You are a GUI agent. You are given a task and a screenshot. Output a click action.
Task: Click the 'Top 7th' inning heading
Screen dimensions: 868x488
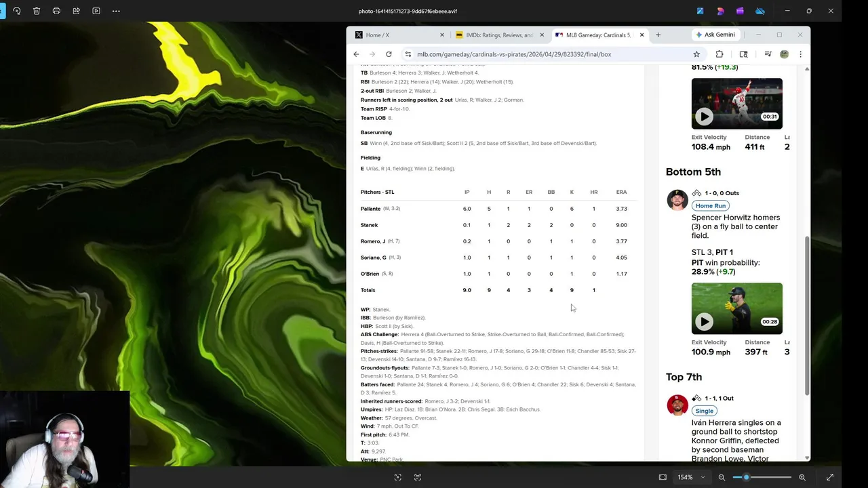pyautogui.click(x=684, y=377)
